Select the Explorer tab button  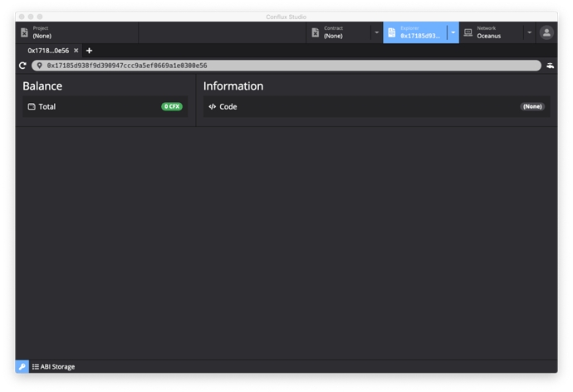pyautogui.click(x=414, y=32)
